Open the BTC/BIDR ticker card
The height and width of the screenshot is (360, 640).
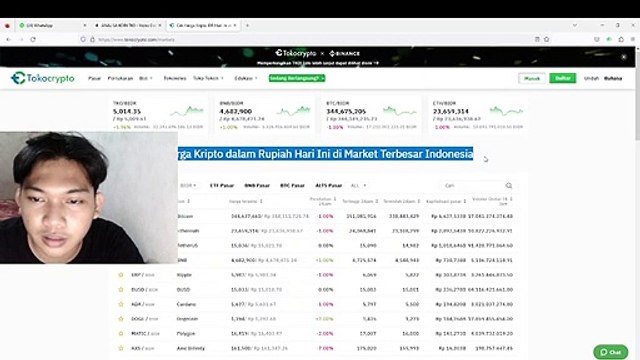tap(371, 116)
